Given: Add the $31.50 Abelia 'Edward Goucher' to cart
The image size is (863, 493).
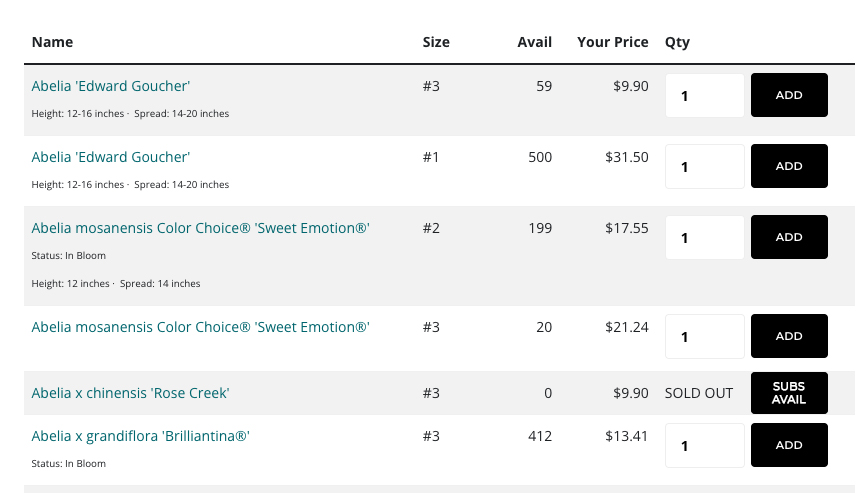Looking at the screenshot, I should [789, 166].
